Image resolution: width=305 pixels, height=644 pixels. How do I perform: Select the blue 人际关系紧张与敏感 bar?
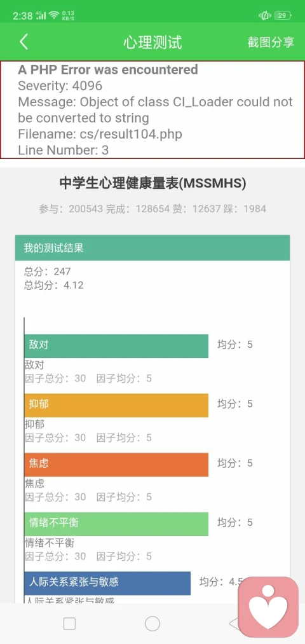pyautogui.click(x=107, y=583)
